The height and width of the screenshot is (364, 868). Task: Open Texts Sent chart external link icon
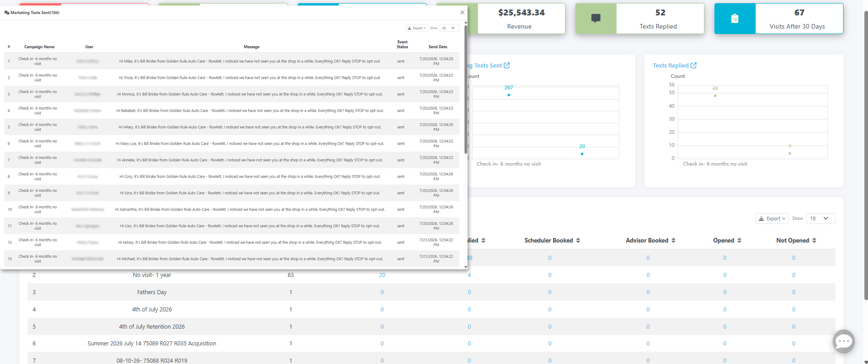(x=507, y=66)
